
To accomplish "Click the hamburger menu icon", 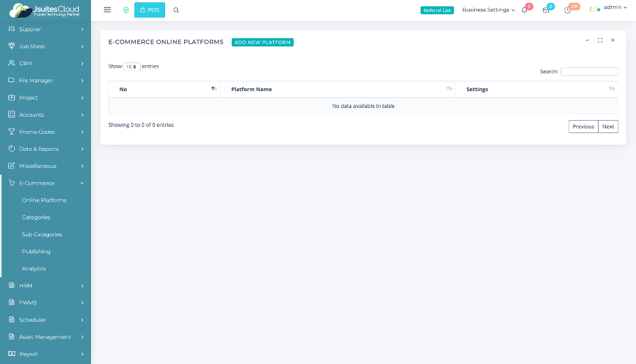I will pyautogui.click(x=107, y=10).
